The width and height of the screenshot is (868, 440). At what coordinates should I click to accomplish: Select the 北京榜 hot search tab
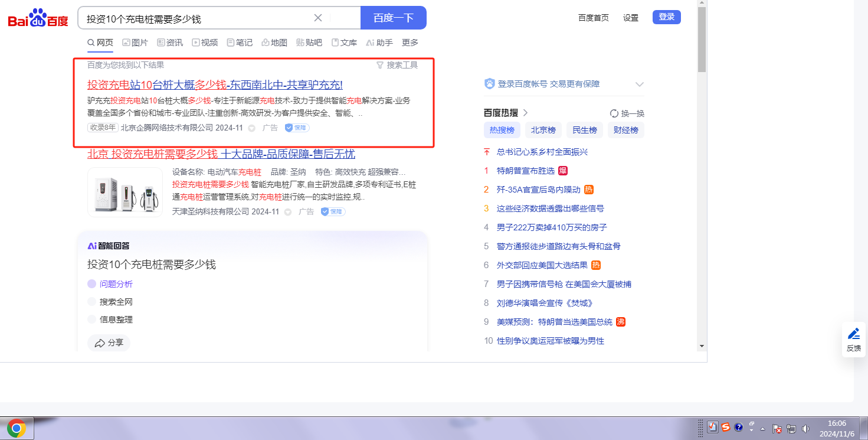[543, 130]
